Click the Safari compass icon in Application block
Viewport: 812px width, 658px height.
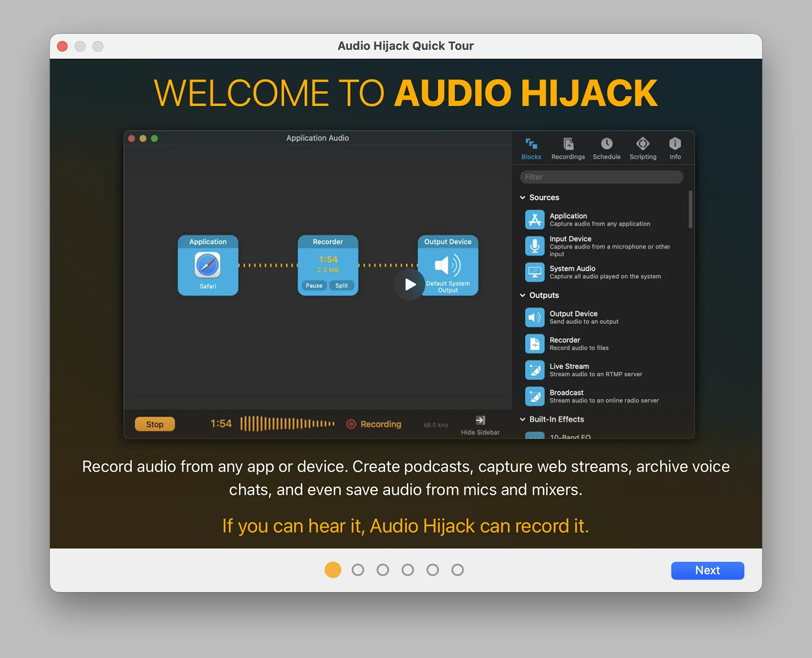pyautogui.click(x=207, y=265)
